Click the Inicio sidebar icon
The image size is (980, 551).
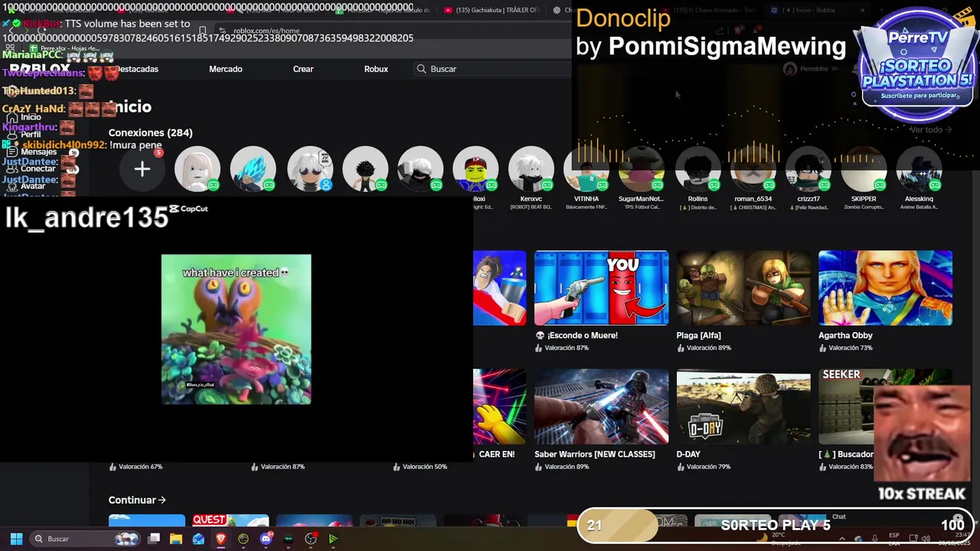(12, 118)
